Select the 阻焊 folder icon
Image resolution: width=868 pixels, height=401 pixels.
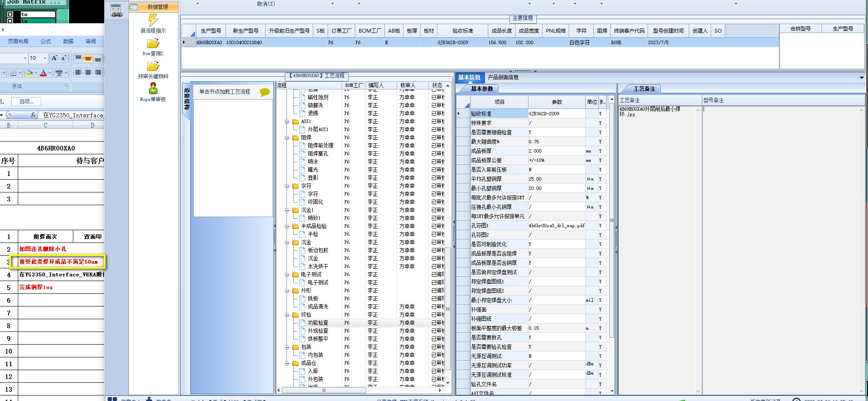(x=295, y=137)
